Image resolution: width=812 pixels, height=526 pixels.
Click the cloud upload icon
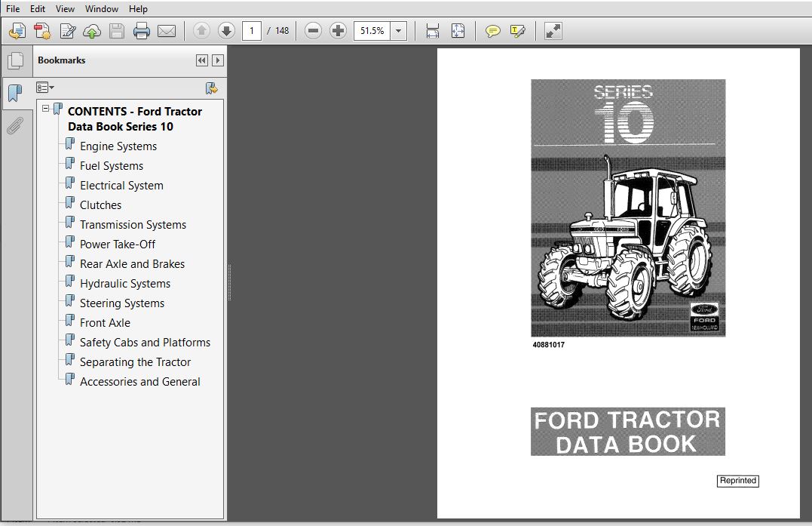pos(92,31)
